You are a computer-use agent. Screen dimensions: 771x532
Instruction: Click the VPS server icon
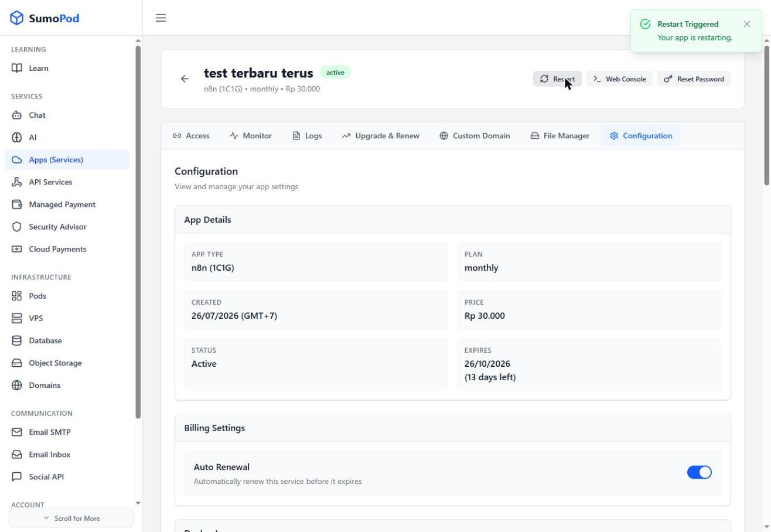point(17,318)
